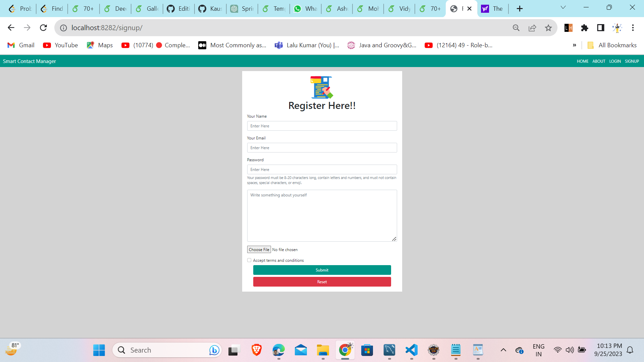
Task: Click the site information icon in address bar
Action: (x=63, y=28)
